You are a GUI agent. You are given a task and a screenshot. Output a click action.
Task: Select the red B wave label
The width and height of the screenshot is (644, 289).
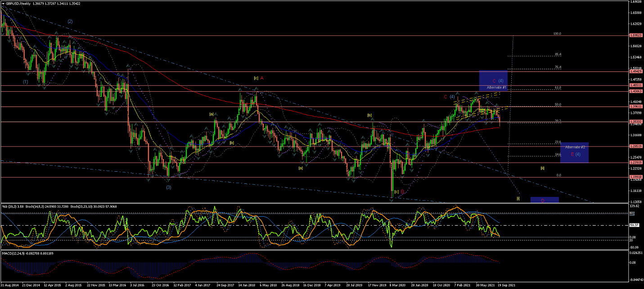click(402, 191)
